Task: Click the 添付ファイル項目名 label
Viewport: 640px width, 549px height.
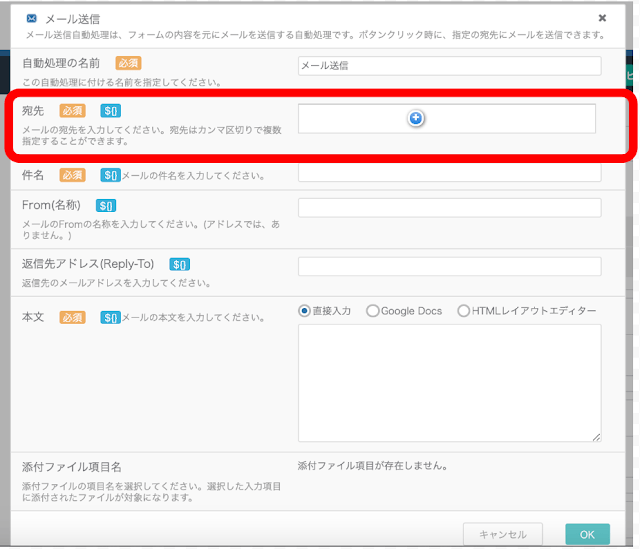Action: pyautogui.click(x=72, y=467)
